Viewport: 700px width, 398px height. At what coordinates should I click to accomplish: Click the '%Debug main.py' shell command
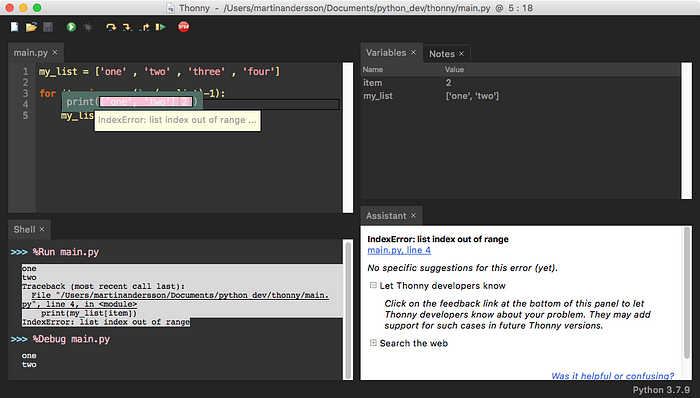(x=71, y=339)
